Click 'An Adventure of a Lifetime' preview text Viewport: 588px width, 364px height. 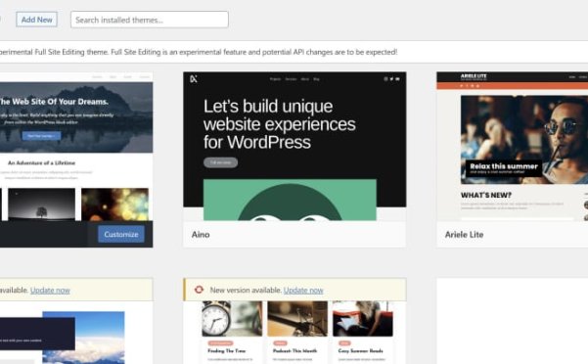(x=42, y=163)
